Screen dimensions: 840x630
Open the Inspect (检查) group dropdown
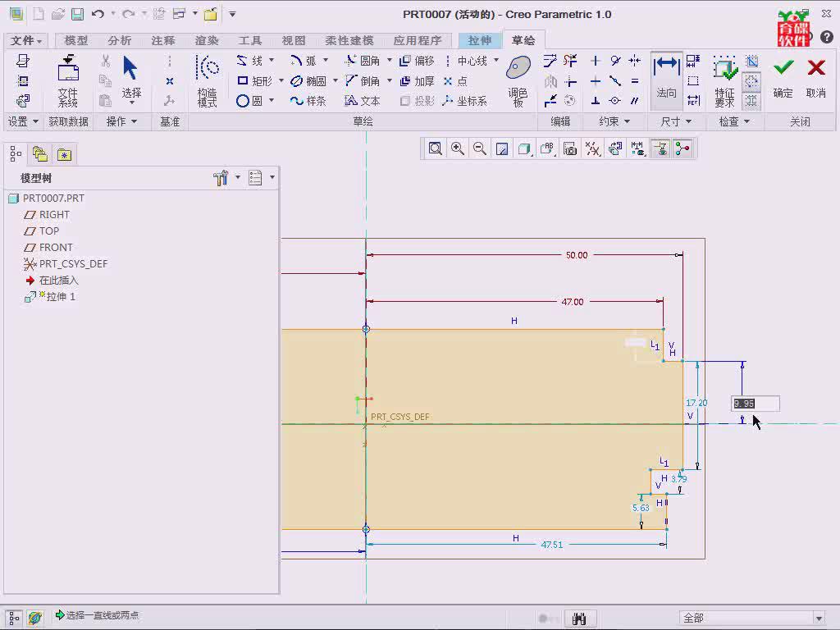coord(734,121)
